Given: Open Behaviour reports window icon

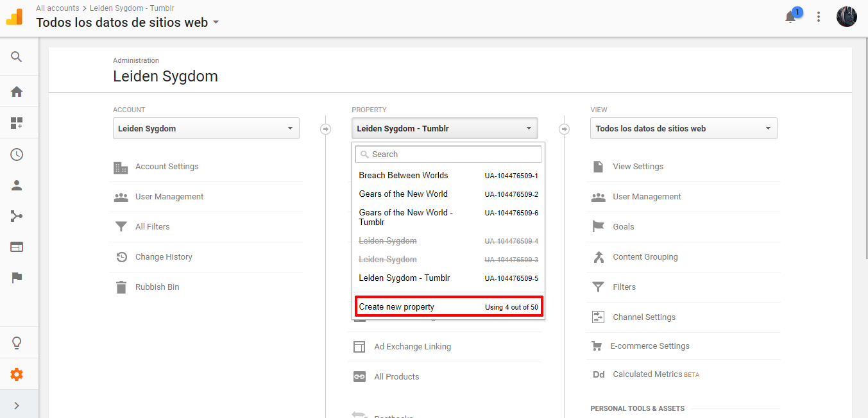Looking at the screenshot, I should 17,247.
